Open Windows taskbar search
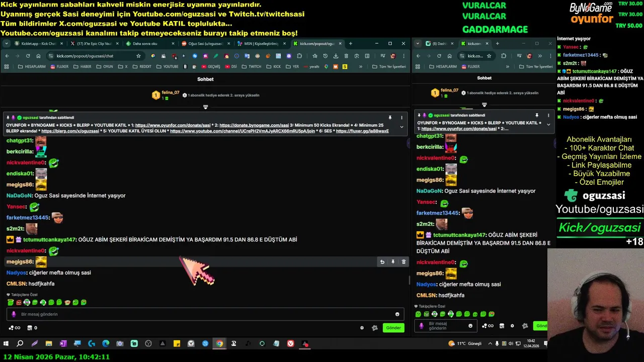 click(x=20, y=344)
